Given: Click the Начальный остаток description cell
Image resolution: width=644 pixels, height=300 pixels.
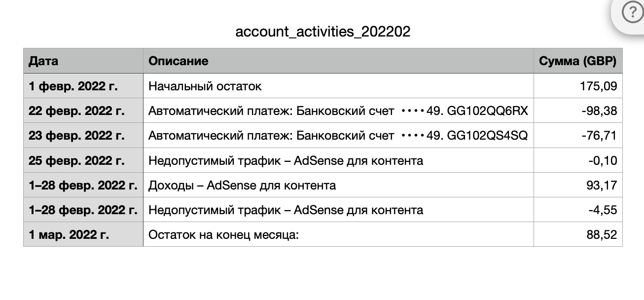Looking at the screenshot, I should pyautogui.click(x=338, y=86).
